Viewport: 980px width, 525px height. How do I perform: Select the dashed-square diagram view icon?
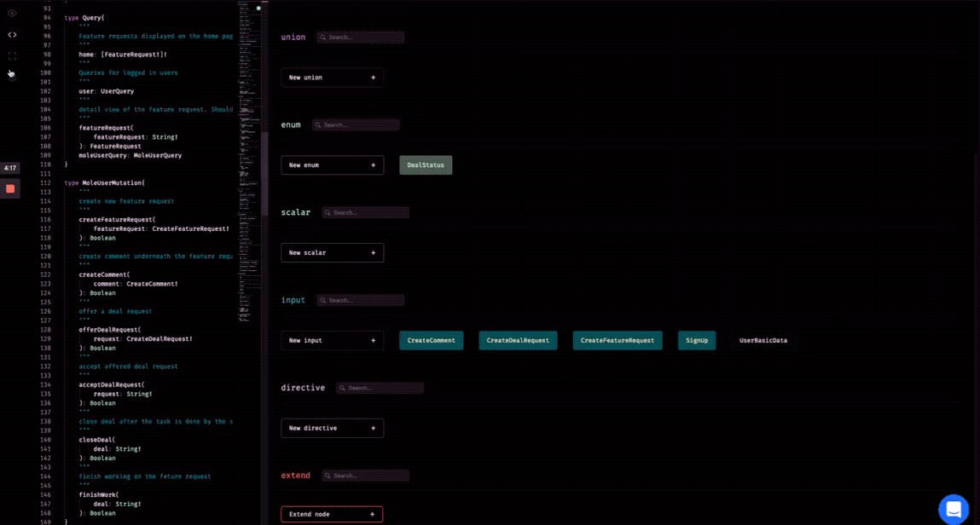(x=12, y=56)
